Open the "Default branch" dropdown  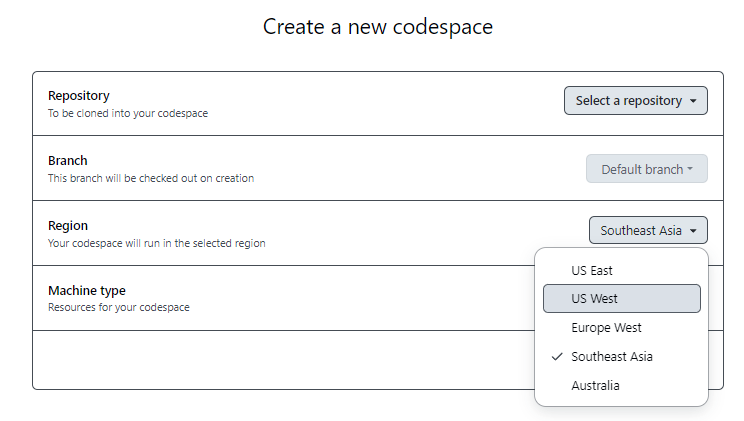(640, 170)
